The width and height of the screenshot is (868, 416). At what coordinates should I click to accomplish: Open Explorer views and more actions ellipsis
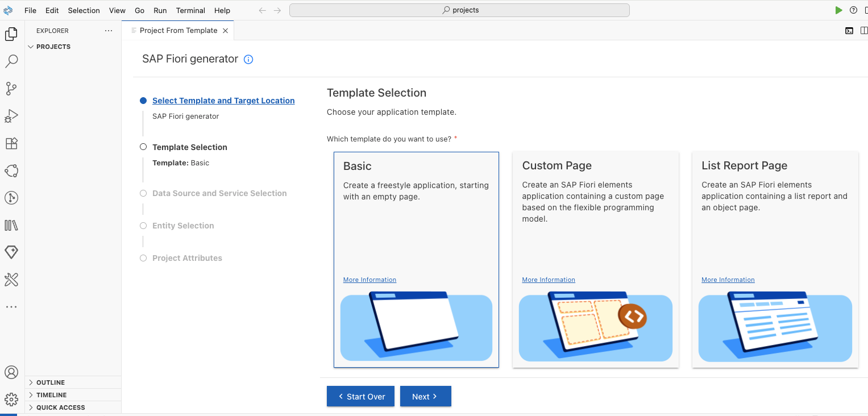point(109,31)
